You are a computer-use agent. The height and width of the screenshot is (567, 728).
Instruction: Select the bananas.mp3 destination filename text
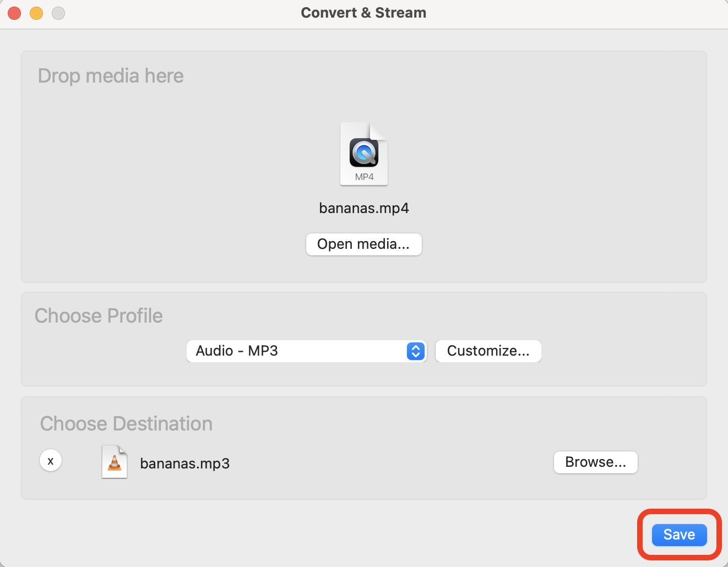[184, 464]
